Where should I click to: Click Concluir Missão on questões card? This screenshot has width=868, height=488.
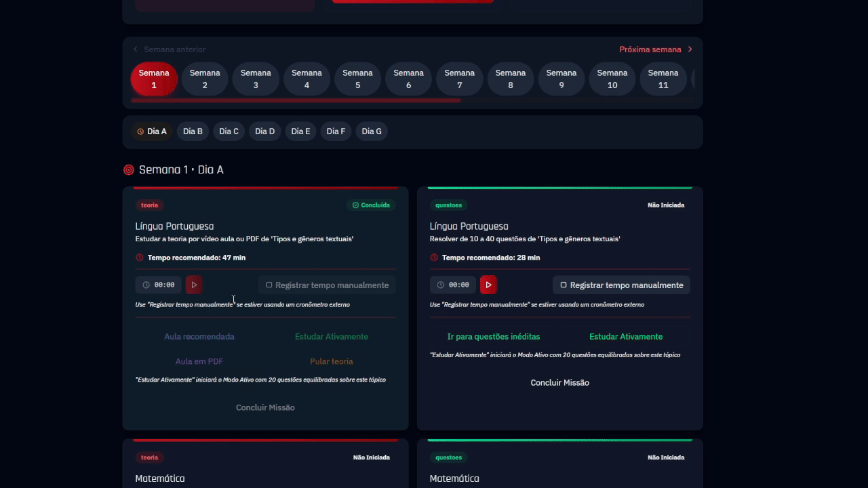click(559, 383)
